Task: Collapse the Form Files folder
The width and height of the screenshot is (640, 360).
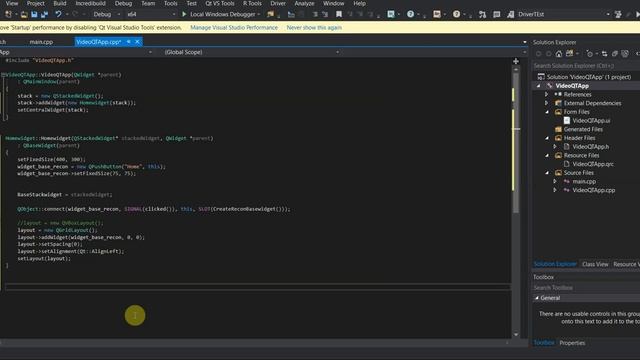Action: pos(547,112)
